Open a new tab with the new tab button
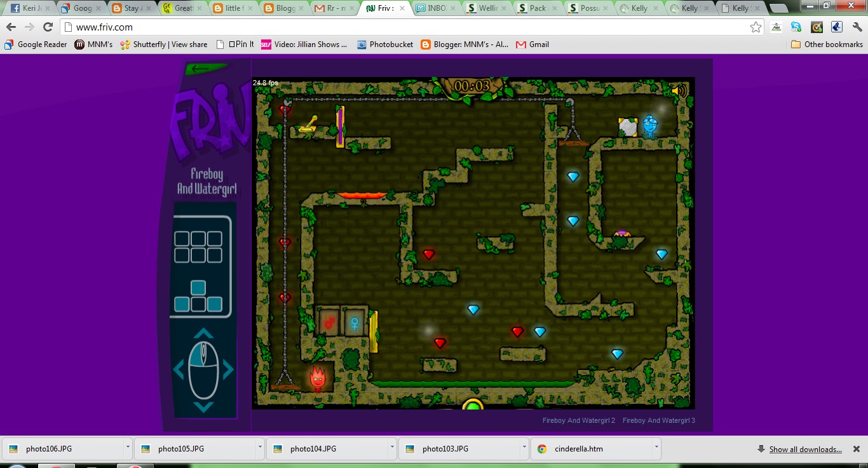868x468 pixels. (779, 9)
